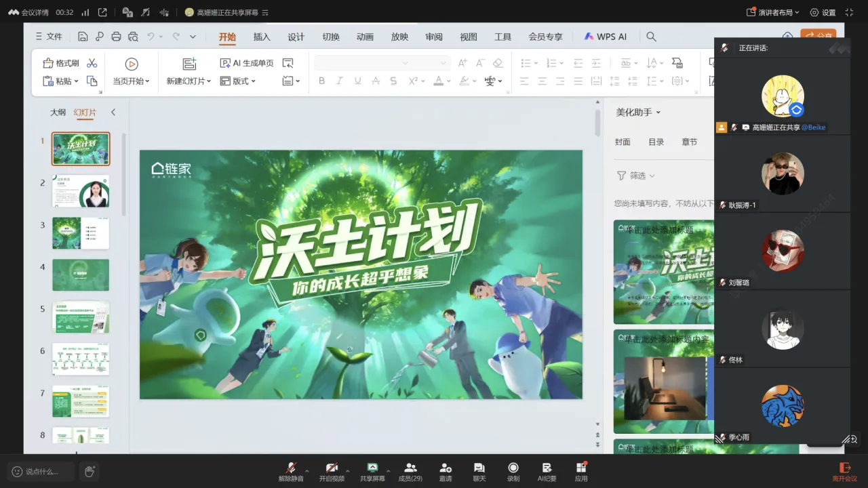Click the raise hand icon
The height and width of the screenshot is (488, 868).
89,471
